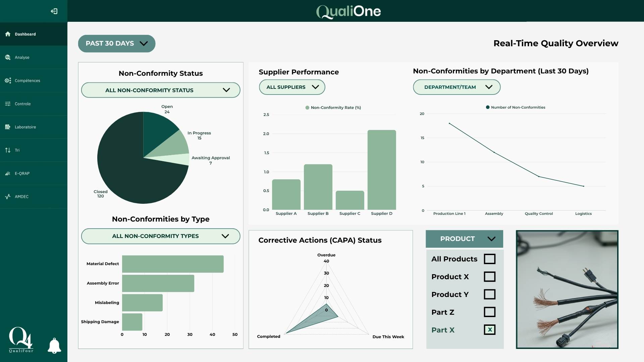Click the cables product thumbnail image

[567, 289]
